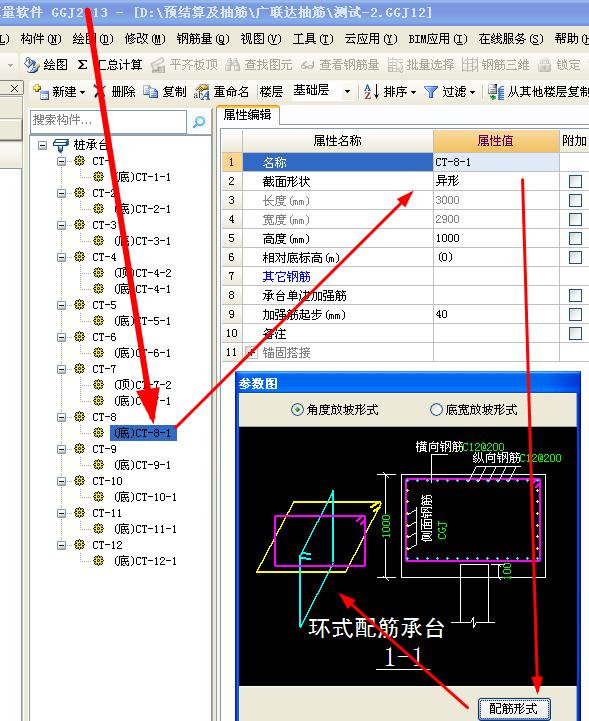589x721 pixels.
Task: Click the 名称 value cell CT-8-1
Action: (496, 162)
